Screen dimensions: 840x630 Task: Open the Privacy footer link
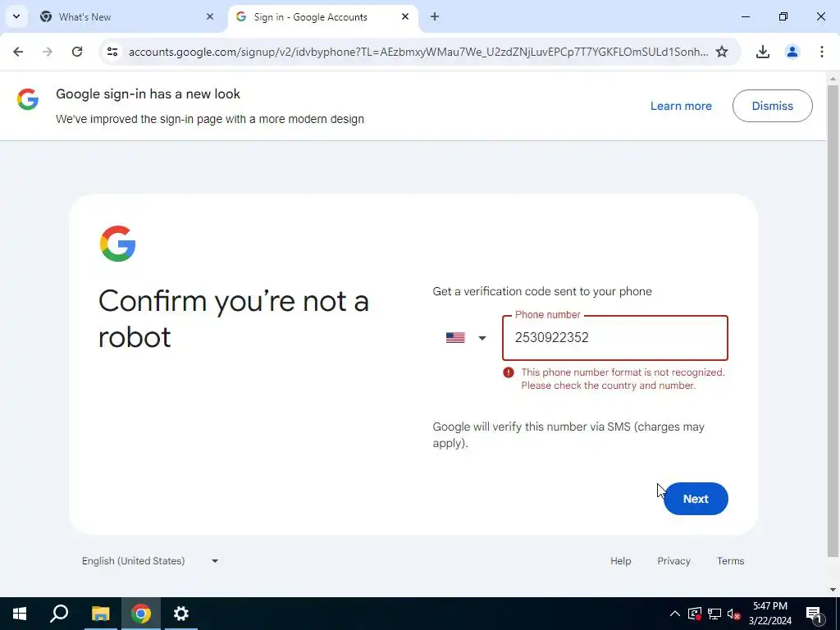[x=673, y=561]
